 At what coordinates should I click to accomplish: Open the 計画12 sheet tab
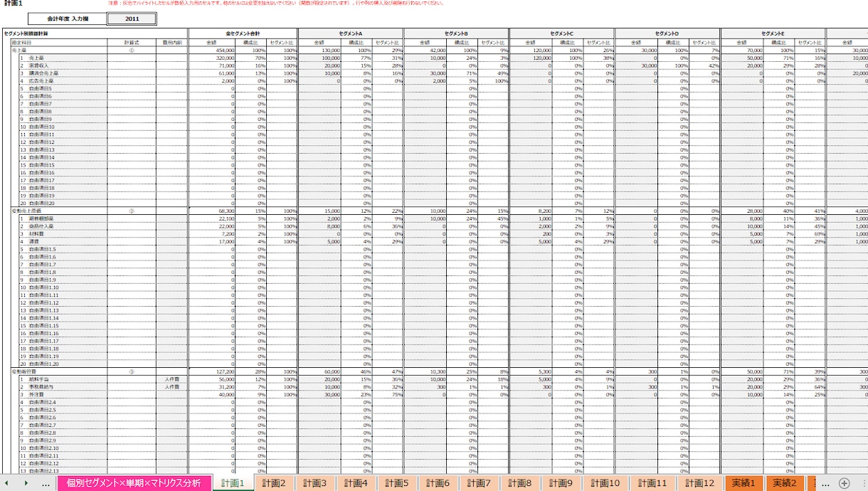tap(699, 483)
